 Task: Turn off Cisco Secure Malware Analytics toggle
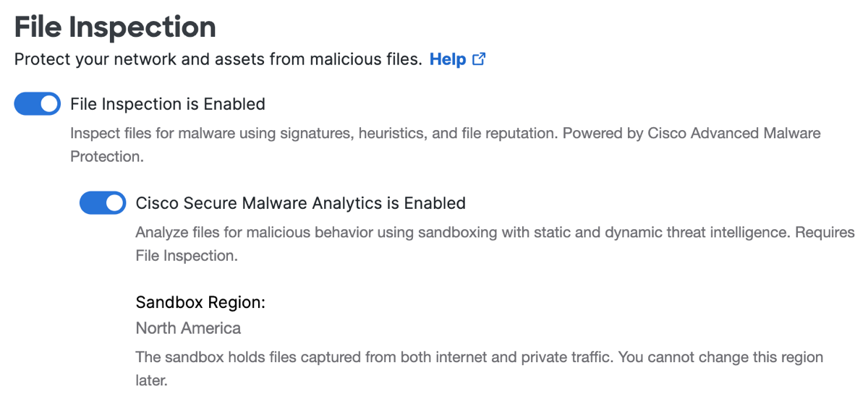[103, 203]
